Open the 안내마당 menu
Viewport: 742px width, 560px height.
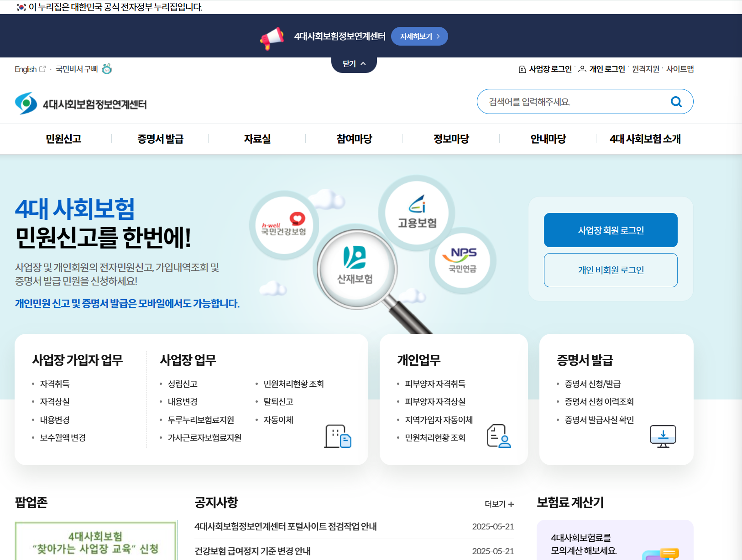[x=548, y=139]
